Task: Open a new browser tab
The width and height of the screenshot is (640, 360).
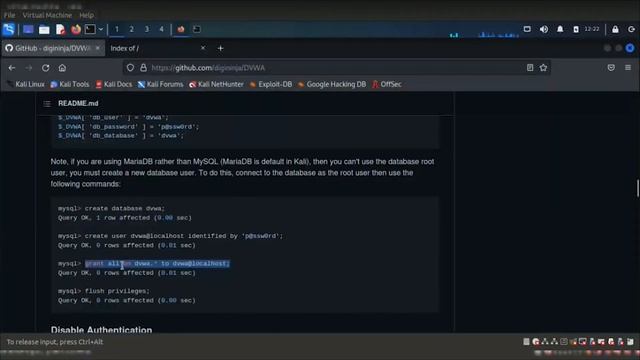Action: pyautogui.click(x=220, y=48)
